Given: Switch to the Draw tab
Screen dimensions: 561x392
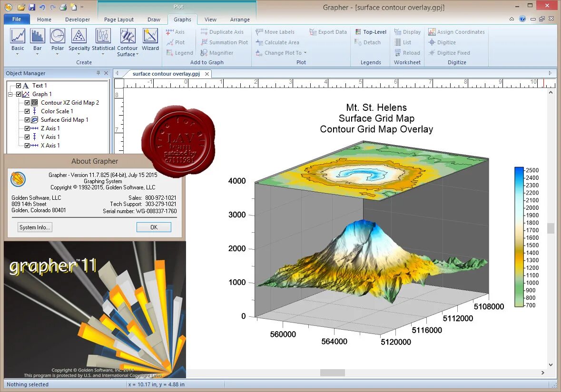Looking at the screenshot, I should coord(154,20).
